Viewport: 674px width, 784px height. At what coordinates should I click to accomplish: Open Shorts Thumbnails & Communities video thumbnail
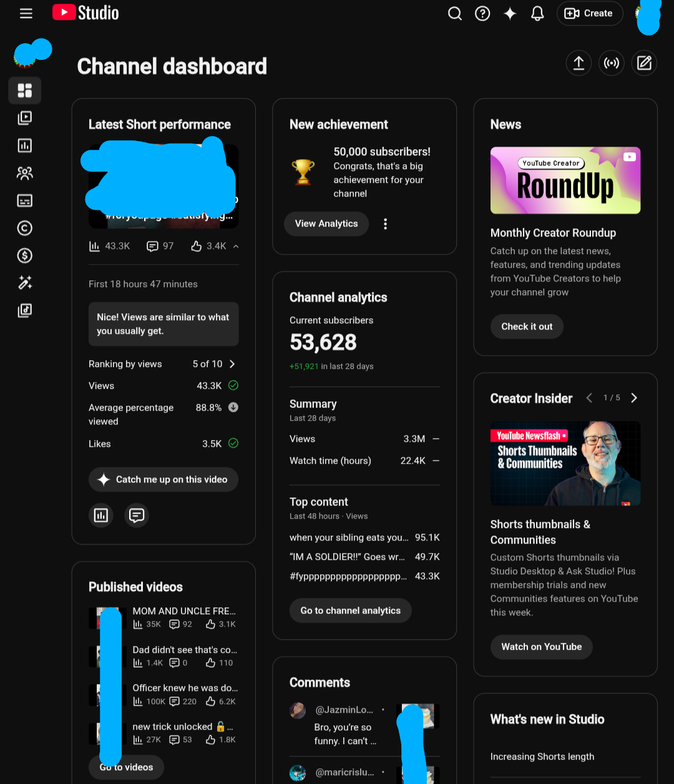(565, 464)
